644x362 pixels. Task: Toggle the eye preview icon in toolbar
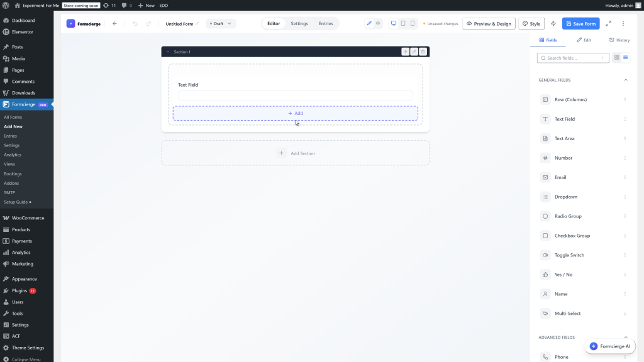(378, 23)
